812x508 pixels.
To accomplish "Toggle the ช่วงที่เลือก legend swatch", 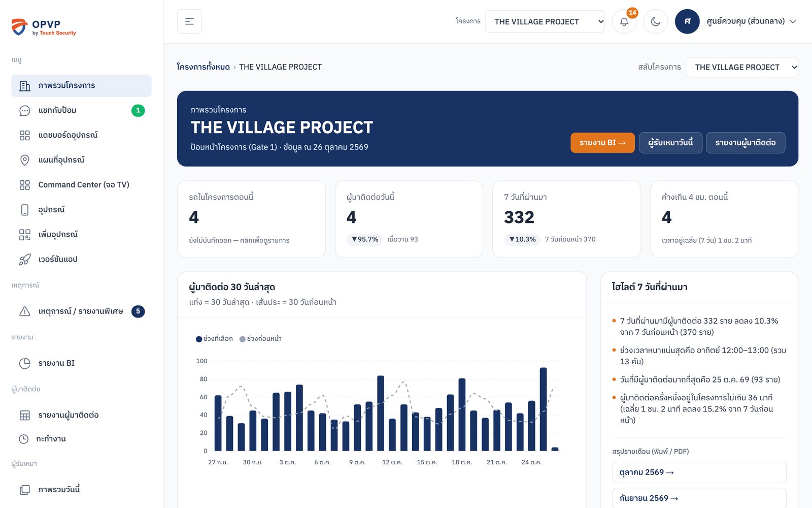I will click(x=199, y=339).
